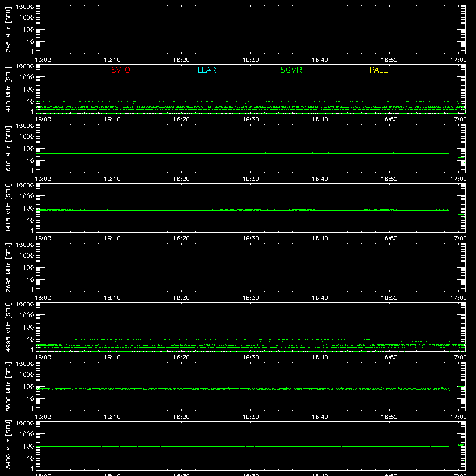Click the red SVTO station label
The image size is (476, 476).
pos(121,70)
